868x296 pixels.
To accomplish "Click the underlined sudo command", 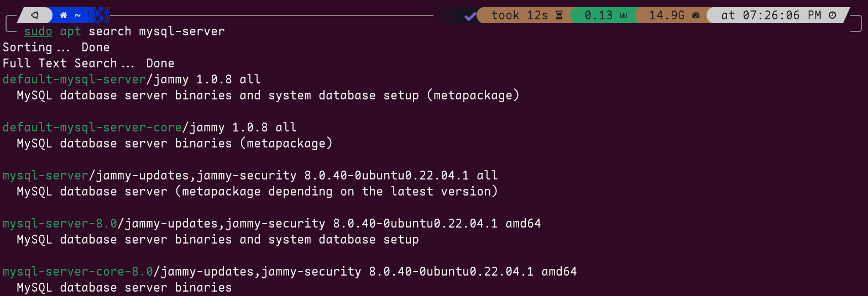I will (38, 31).
